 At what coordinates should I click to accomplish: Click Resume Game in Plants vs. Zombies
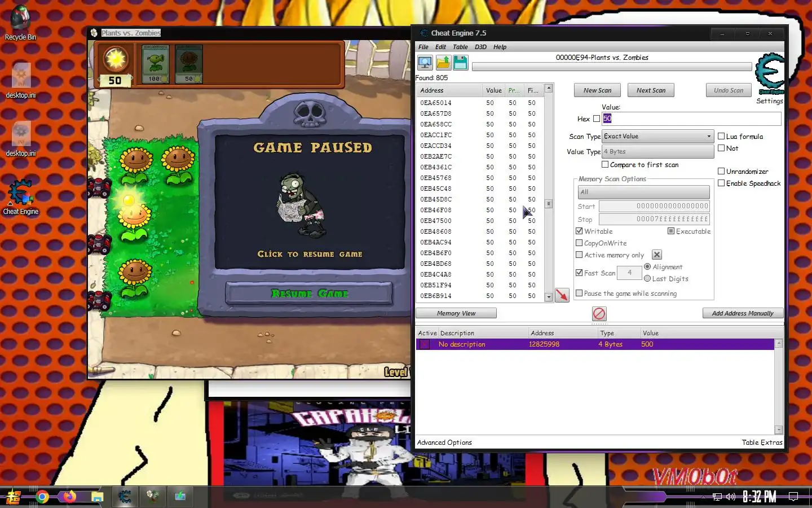309,294
